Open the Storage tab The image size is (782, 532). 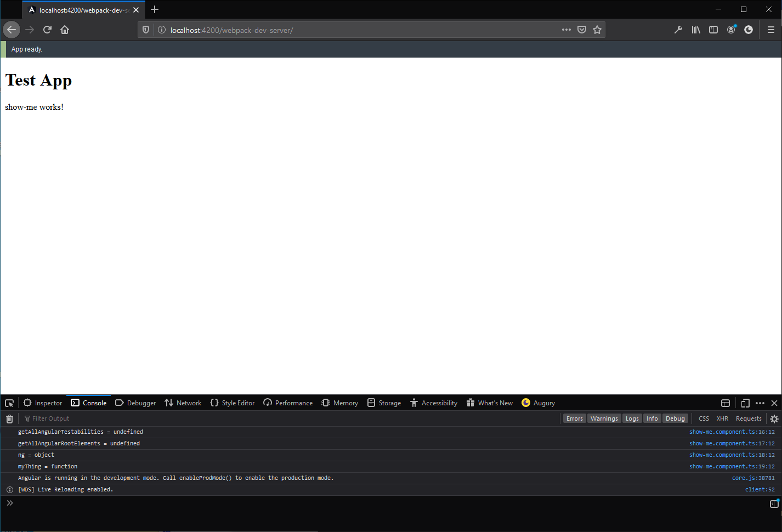pyautogui.click(x=384, y=403)
